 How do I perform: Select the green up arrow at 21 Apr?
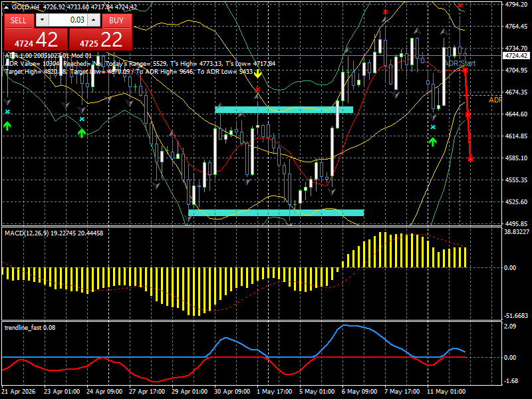(7, 126)
